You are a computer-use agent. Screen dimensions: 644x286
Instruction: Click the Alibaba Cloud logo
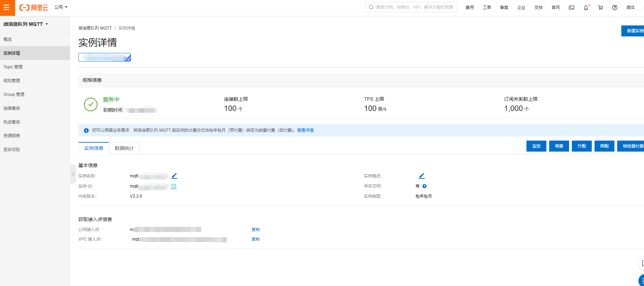(34, 8)
